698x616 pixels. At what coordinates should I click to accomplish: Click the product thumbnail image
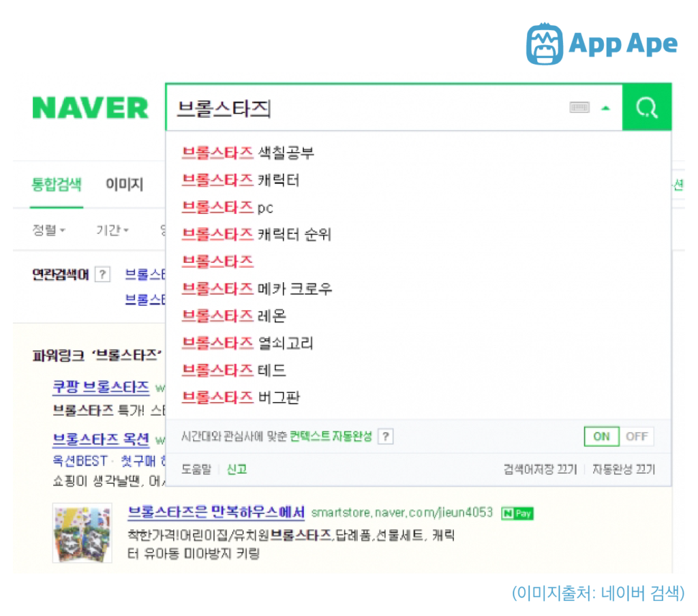click(x=82, y=534)
